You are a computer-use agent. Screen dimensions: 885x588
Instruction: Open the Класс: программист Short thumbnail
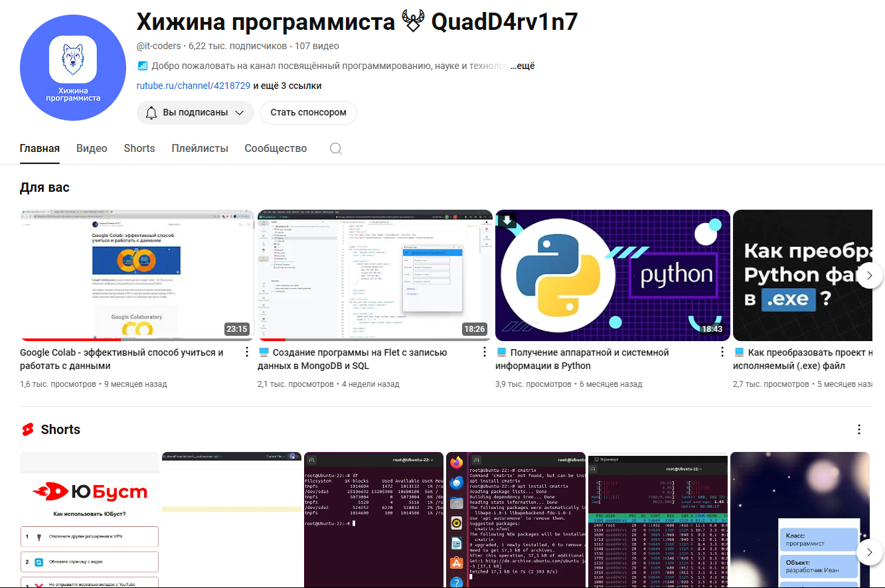tap(800, 520)
